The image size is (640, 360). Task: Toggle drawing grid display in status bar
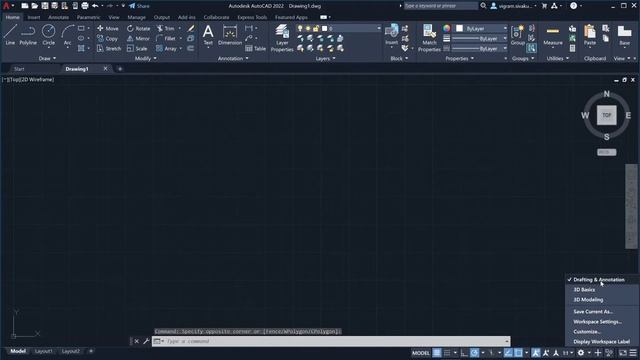(437, 353)
